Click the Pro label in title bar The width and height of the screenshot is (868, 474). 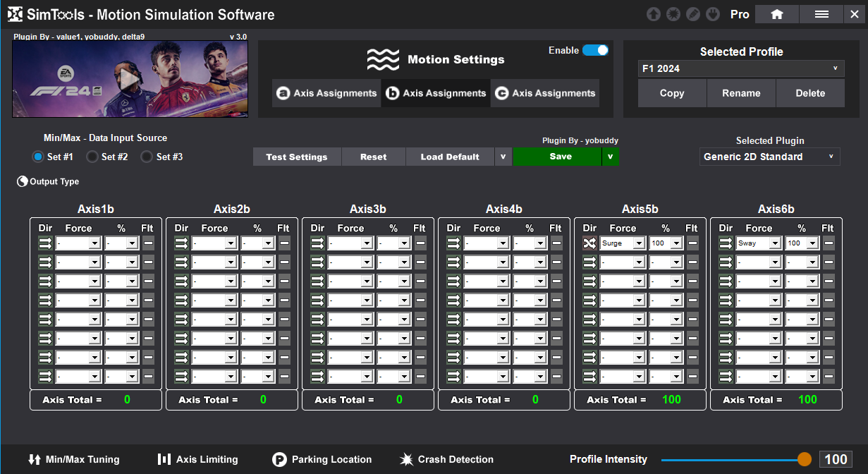(740, 14)
